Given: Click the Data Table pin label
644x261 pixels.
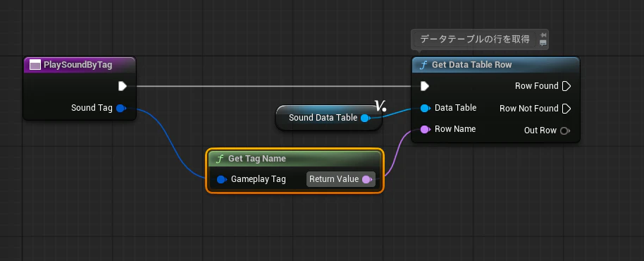Looking at the screenshot, I should (x=455, y=108).
